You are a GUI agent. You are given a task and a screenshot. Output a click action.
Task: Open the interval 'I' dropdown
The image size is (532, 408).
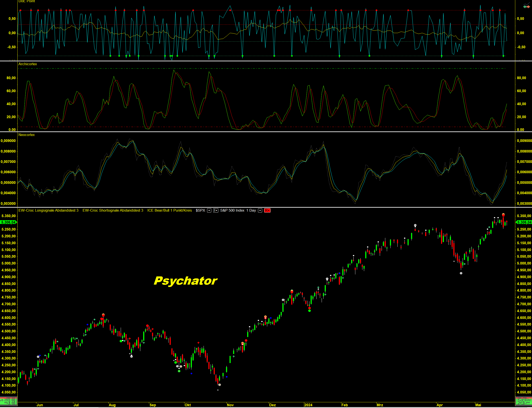[x=215, y=210]
